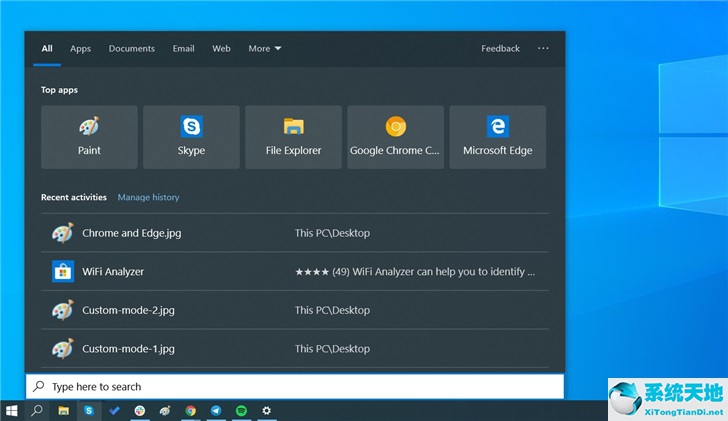Open the Manage history link
Image resolution: width=728 pixels, height=421 pixels.
click(x=149, y=197)
